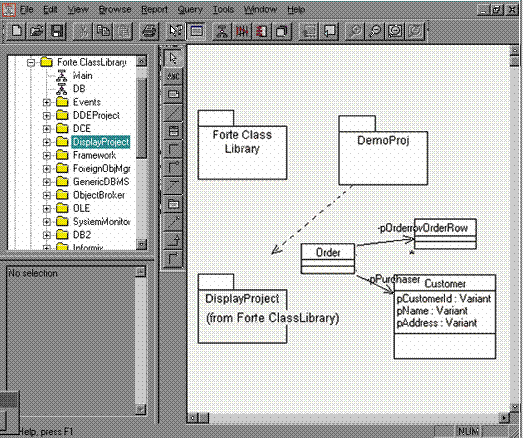This screenshot has height=438, width=523.
Task: Zoom out with magnifier minus icon
Action: tap(376, 31)
